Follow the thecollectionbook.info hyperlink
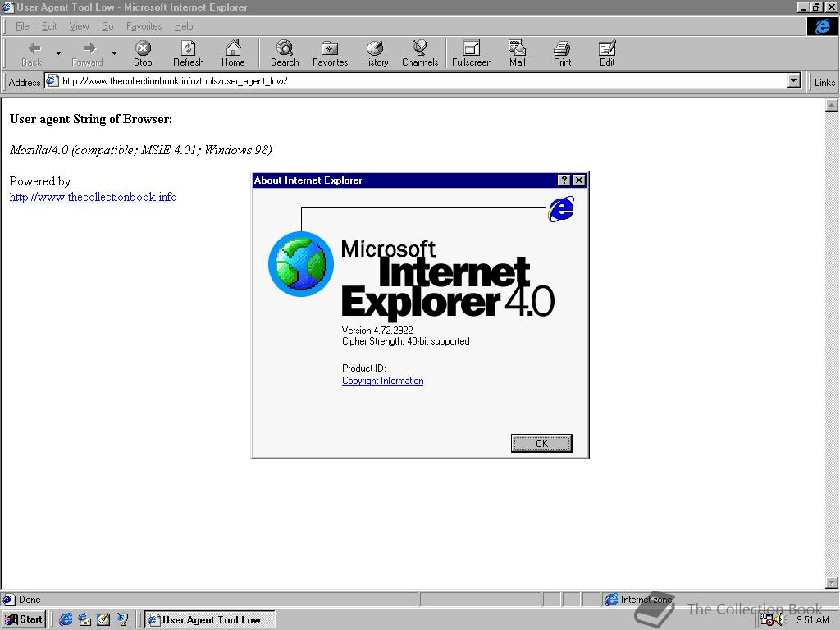This screenshot has width=840, height=630. pyautogui.click(x=94, y=197)
